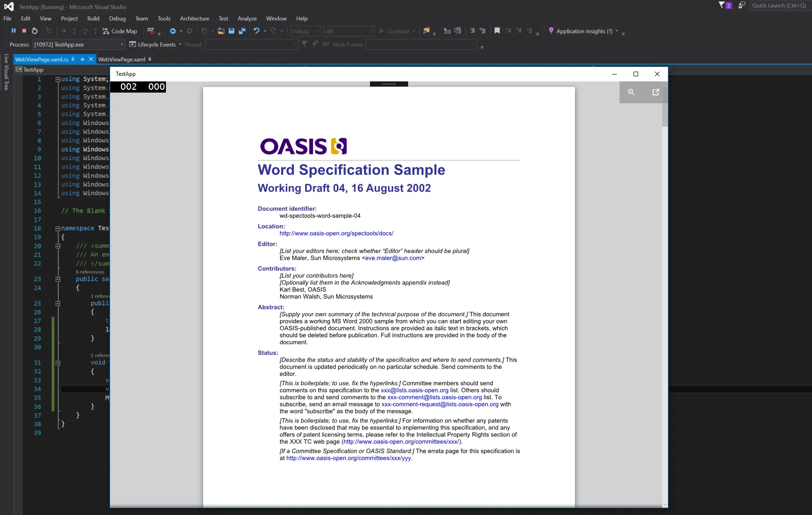Open the Build menu
This screenshot has width=812, height=515.
(x=93, y=19)
